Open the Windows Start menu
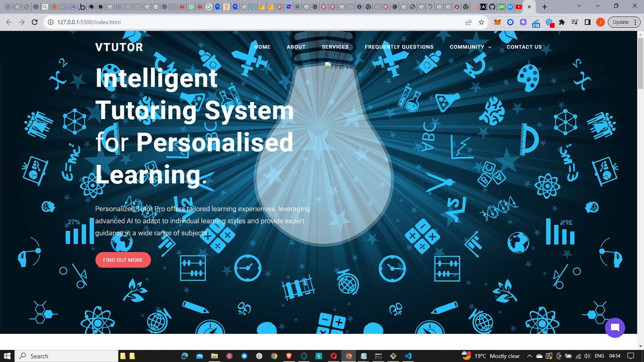 click(x=7, y=356)
